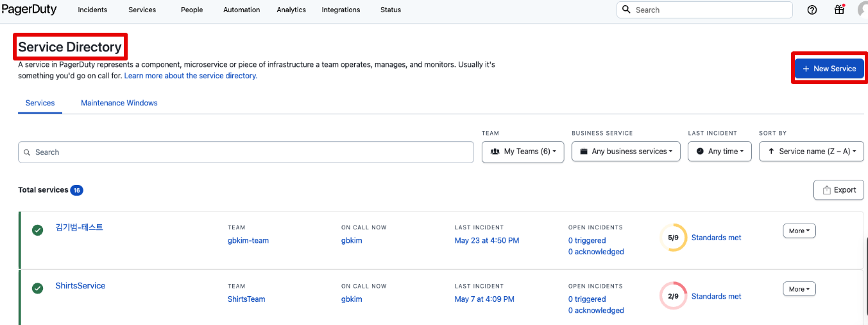Open the ShirtsService service
Image resolution: width=868 pixels, height=325 pixels.
(x=80, y=286)
